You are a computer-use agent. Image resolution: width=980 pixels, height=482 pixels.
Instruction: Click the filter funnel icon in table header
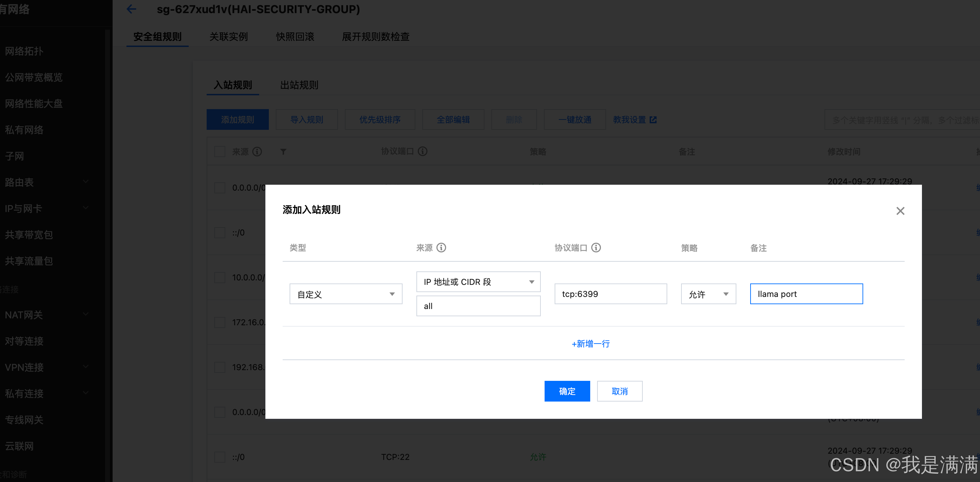(x=283, y=152)
